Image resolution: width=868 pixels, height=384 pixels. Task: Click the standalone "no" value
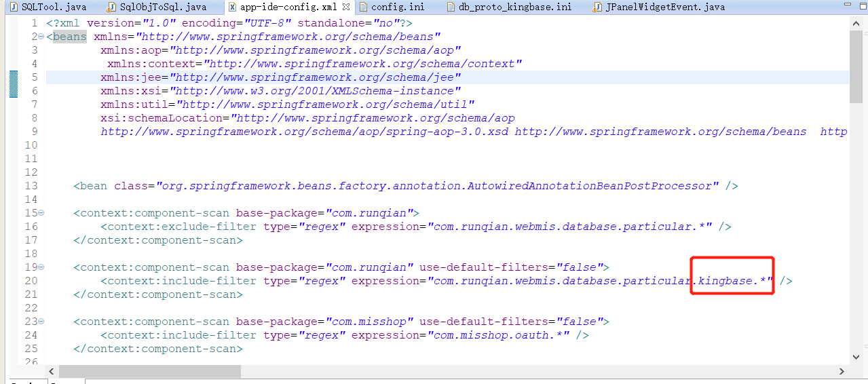(x=386, y=23)
